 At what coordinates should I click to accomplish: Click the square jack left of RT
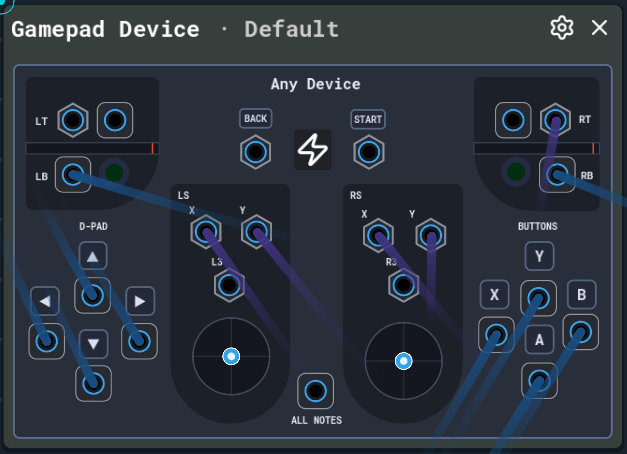(x=513, y=120)
